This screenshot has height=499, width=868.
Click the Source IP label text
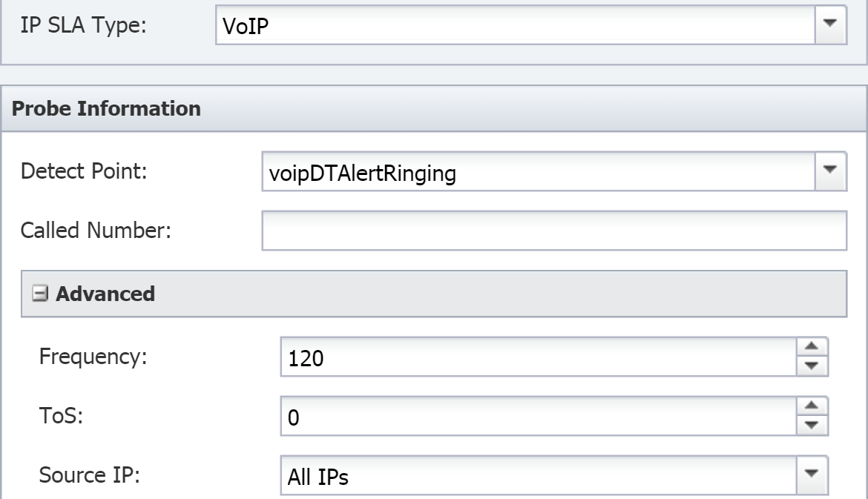pyautogui.click(x=89, y=475)
